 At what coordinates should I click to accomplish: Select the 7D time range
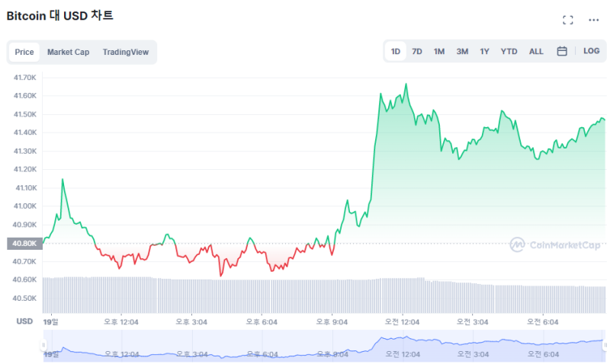[416, 51]
